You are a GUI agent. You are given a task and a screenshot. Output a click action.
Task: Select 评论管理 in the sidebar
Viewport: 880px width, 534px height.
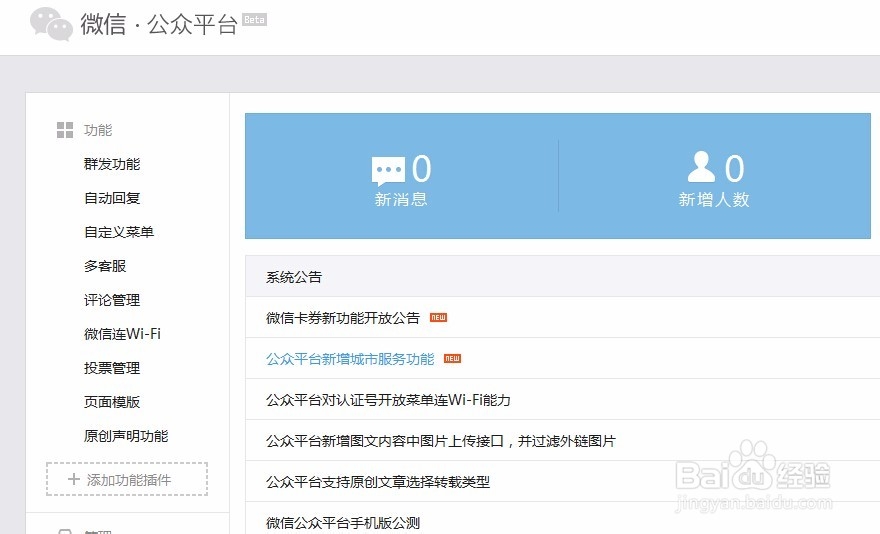pyautogui.click(x=112, y=300)
